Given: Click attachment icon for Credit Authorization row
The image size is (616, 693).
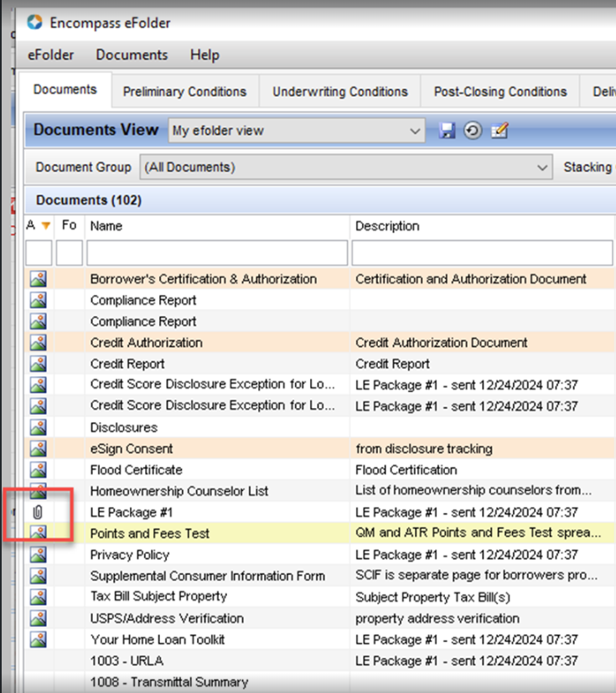Looking at the screenshot, I should [39, 343].
